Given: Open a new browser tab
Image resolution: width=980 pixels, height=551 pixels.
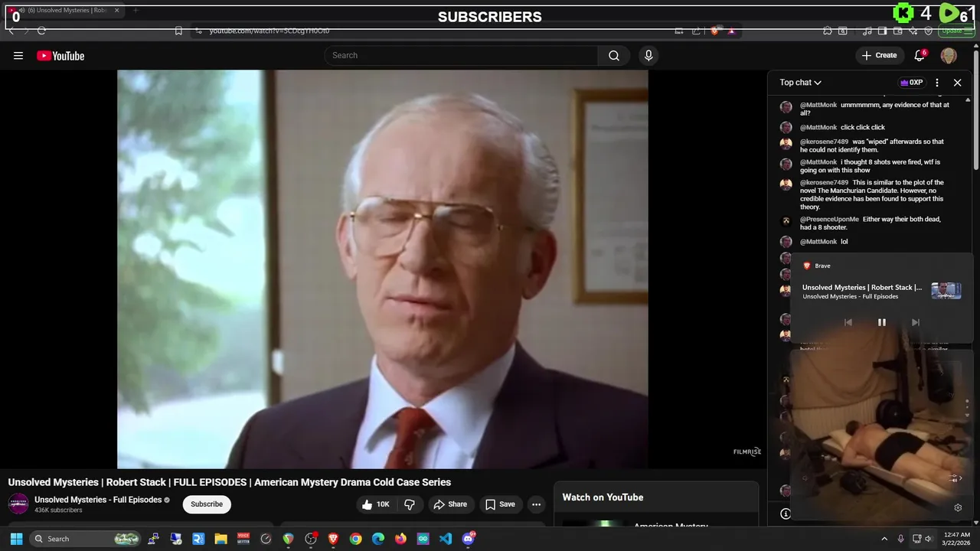Looking at the screenshot, I should pos(136,11).
